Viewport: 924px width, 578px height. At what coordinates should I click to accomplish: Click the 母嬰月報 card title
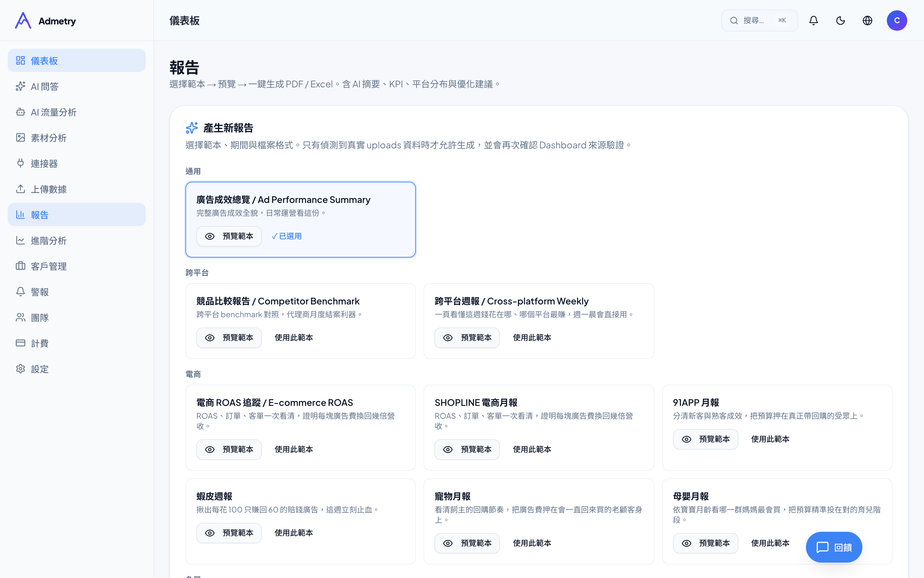[x=691, y=496]
